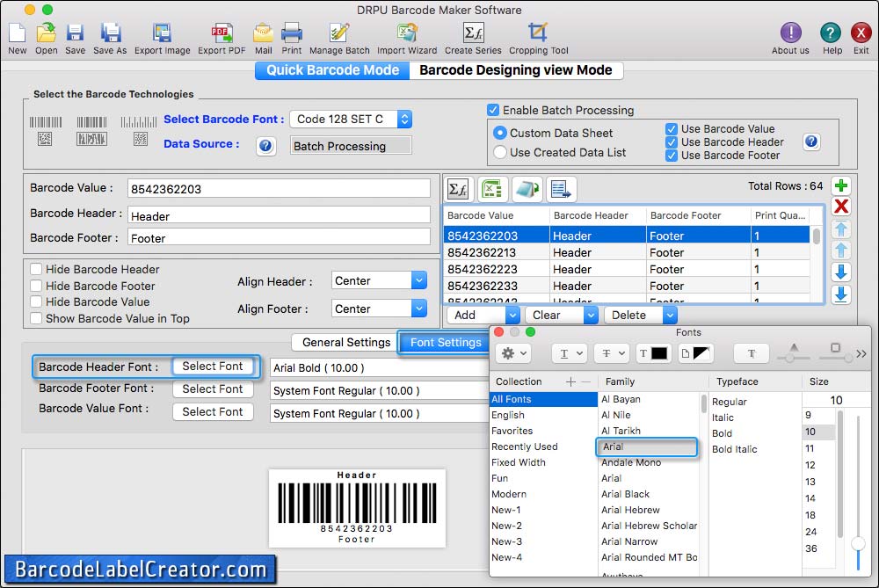This screenshot has width=879, height=588.
Task: Select the All Fonts collection
Action: 543,399
